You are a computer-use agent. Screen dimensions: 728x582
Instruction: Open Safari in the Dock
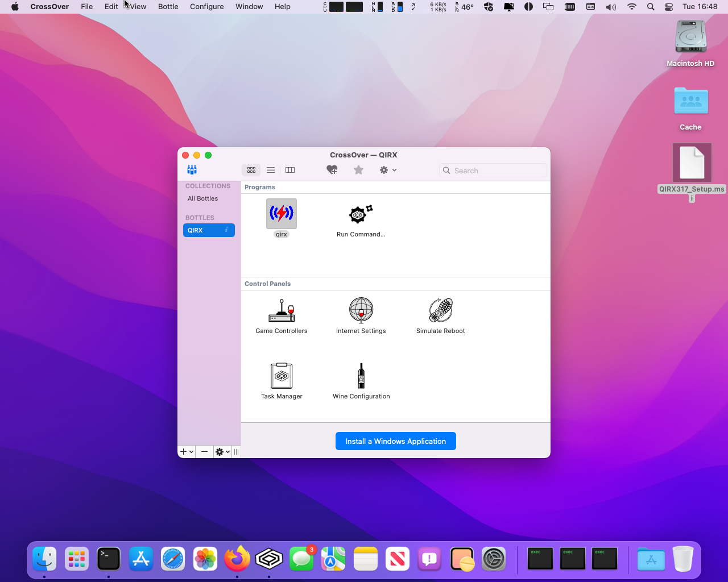point(173,559)
